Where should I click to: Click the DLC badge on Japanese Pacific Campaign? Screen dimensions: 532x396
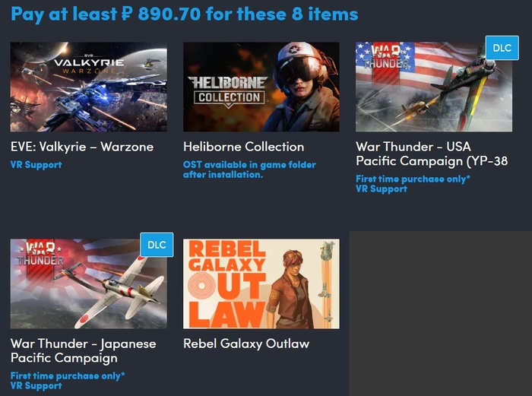(157, 245)
